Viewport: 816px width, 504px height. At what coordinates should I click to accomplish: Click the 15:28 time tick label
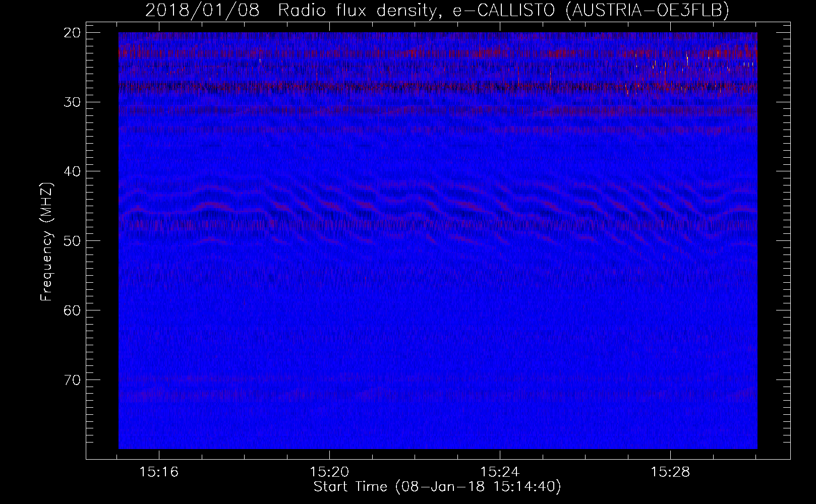670,472
